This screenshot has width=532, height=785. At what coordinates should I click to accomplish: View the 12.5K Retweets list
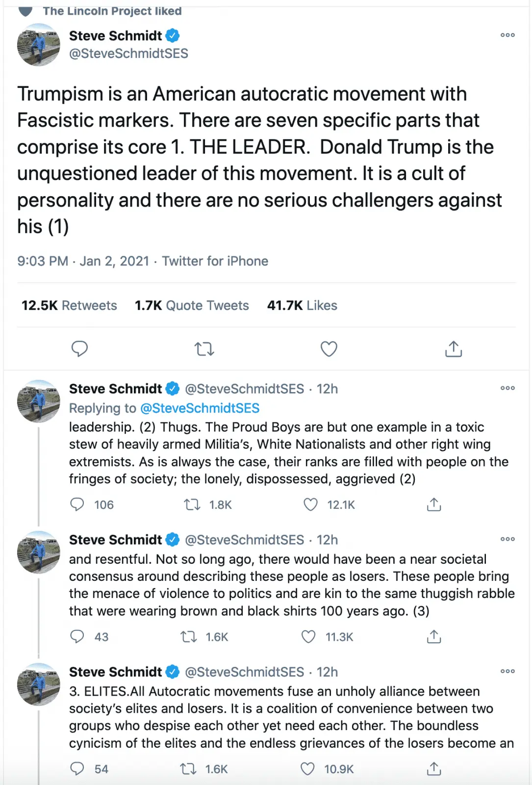(x=69, y=306)
